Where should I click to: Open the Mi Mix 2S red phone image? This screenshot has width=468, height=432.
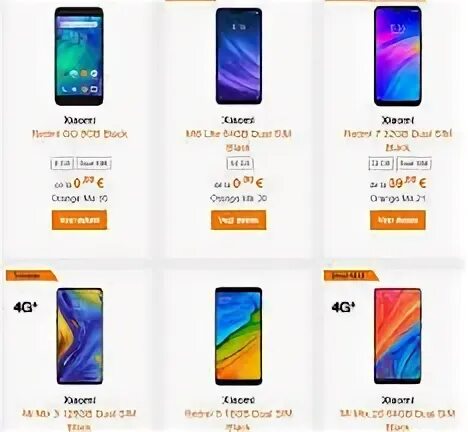coord(398,336)
